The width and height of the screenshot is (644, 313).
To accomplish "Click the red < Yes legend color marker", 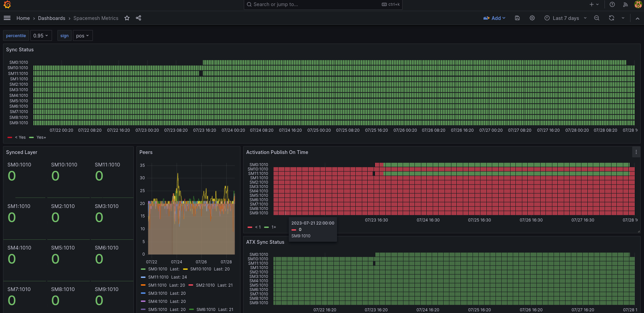I will click(10, 137).
